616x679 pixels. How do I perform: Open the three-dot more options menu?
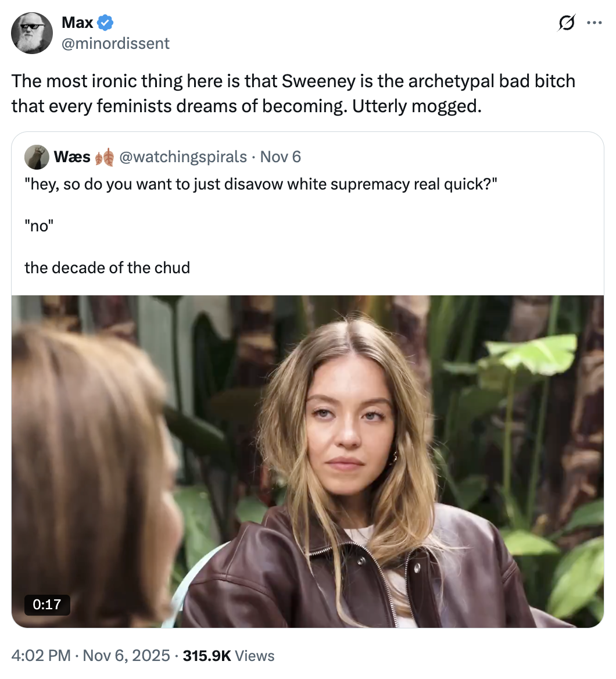click(x=594, y=24)
